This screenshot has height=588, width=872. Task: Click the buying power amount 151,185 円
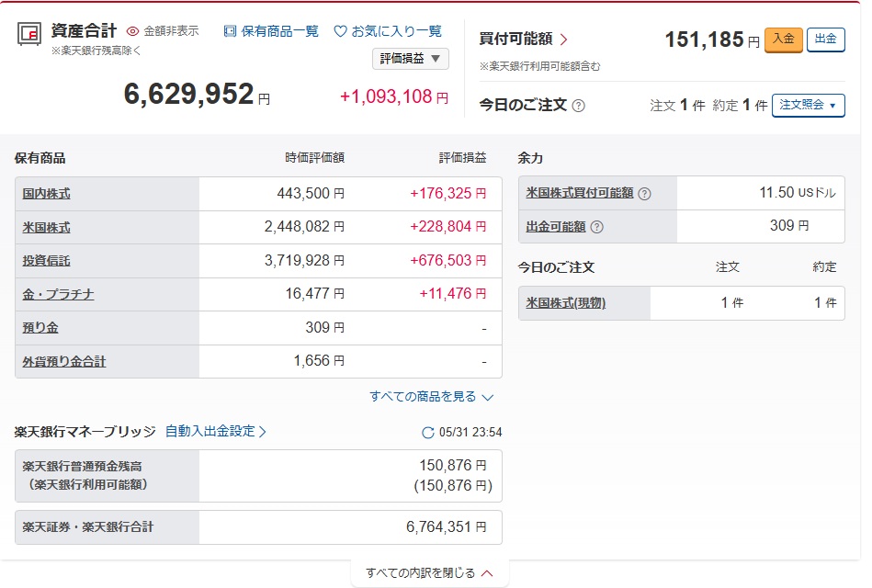(x=712, y=40)
